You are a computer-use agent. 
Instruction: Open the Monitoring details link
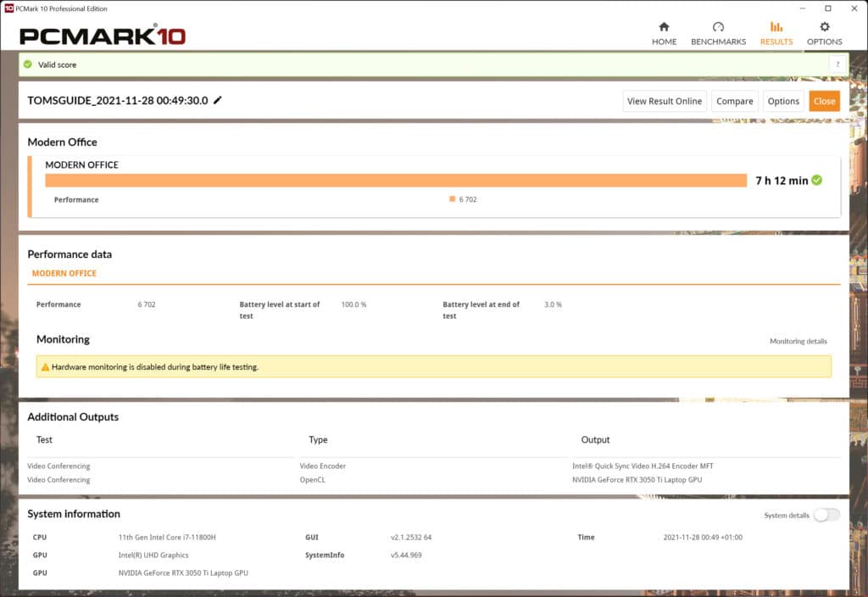coord(798,341)
